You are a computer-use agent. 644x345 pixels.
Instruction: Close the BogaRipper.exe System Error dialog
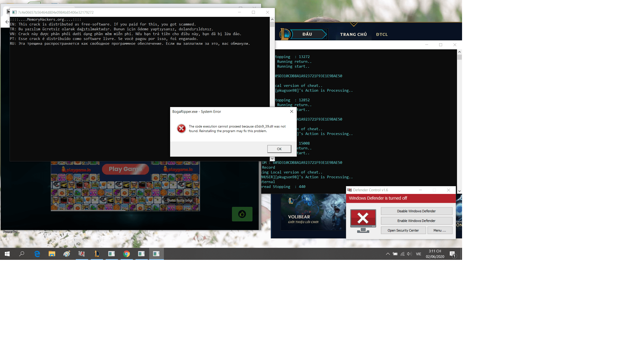click(x=291, y=111)
